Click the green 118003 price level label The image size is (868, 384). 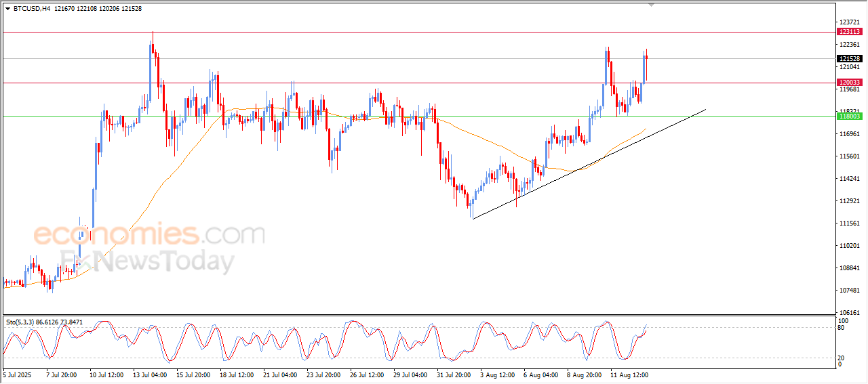849,116
